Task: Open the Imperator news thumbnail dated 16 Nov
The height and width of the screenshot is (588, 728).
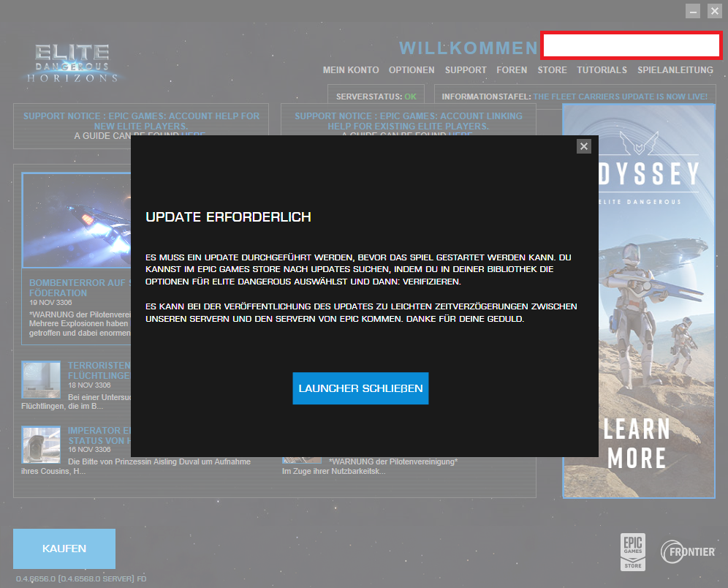Action: (41, 445)
